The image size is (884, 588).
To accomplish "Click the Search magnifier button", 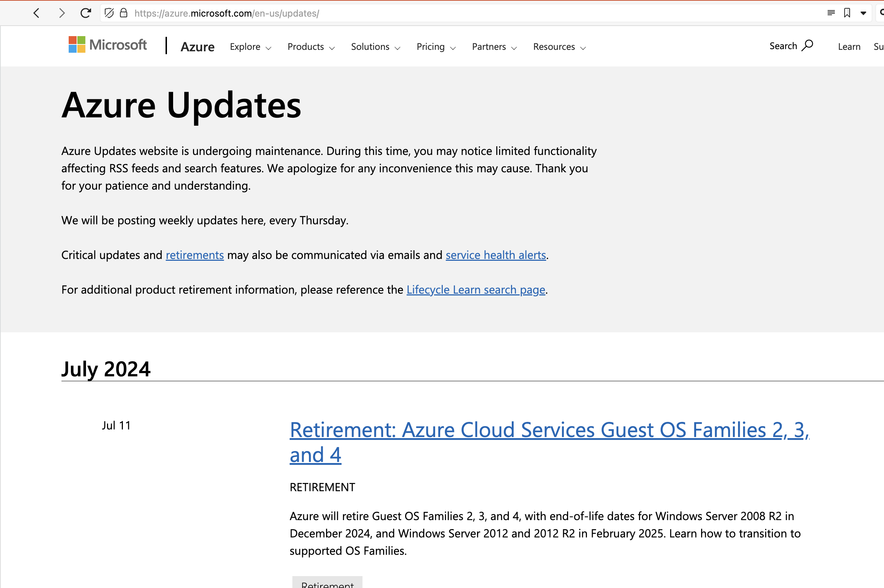I will pyautogui.click(x=791, y=46).
